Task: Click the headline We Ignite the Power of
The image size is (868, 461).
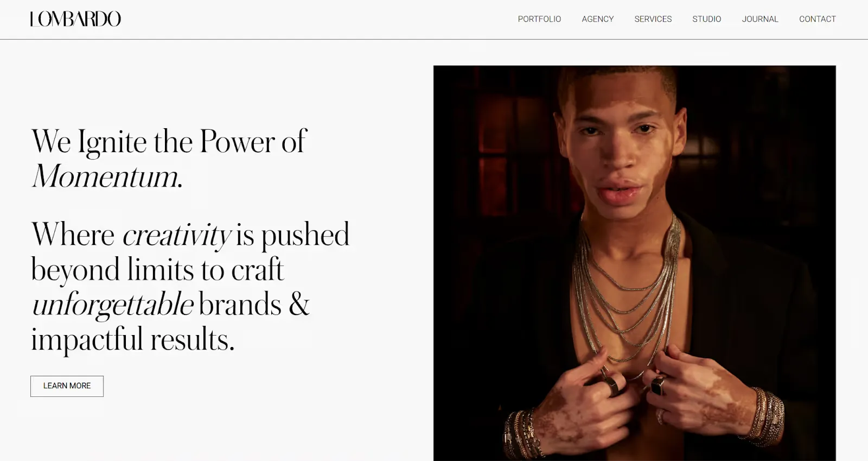Action: 169,142
